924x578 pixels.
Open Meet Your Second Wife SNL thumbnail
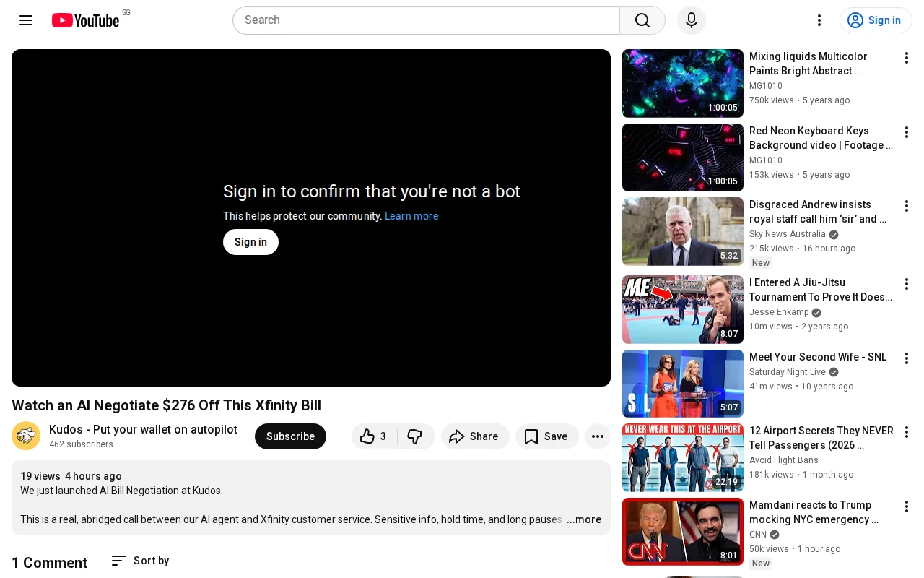pyautogui.click(x=683, y=384)
